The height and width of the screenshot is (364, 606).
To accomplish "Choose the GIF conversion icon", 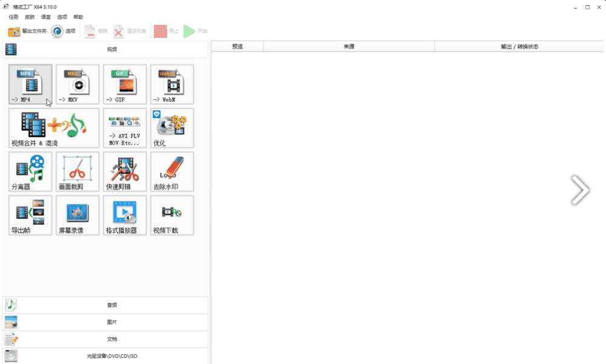I will tap(125, 84).
